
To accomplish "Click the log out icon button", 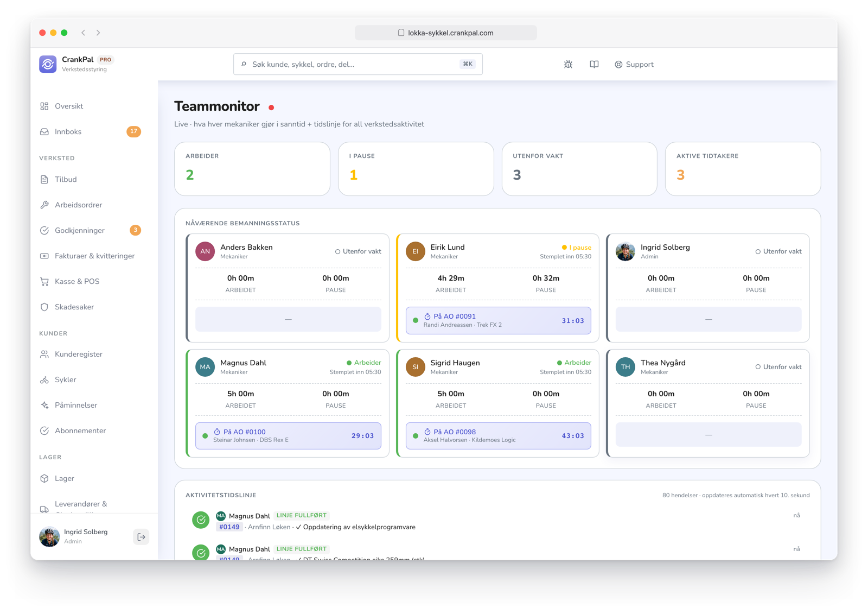I will pos(141,537).
